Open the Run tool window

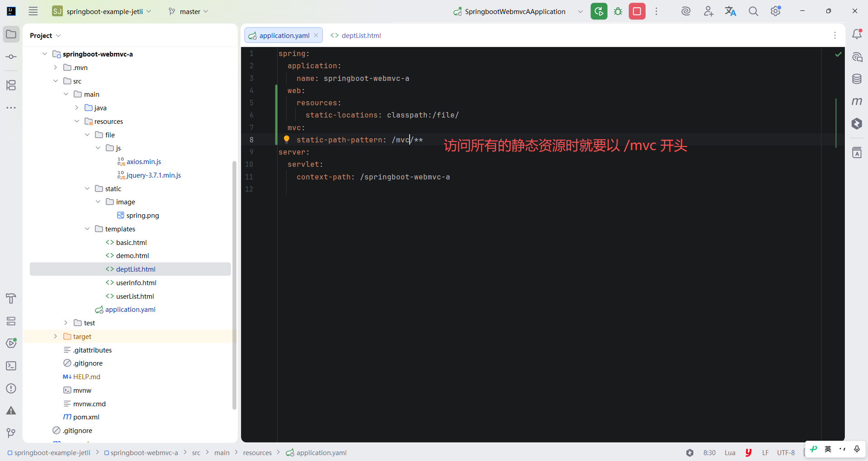pos(11,343)
